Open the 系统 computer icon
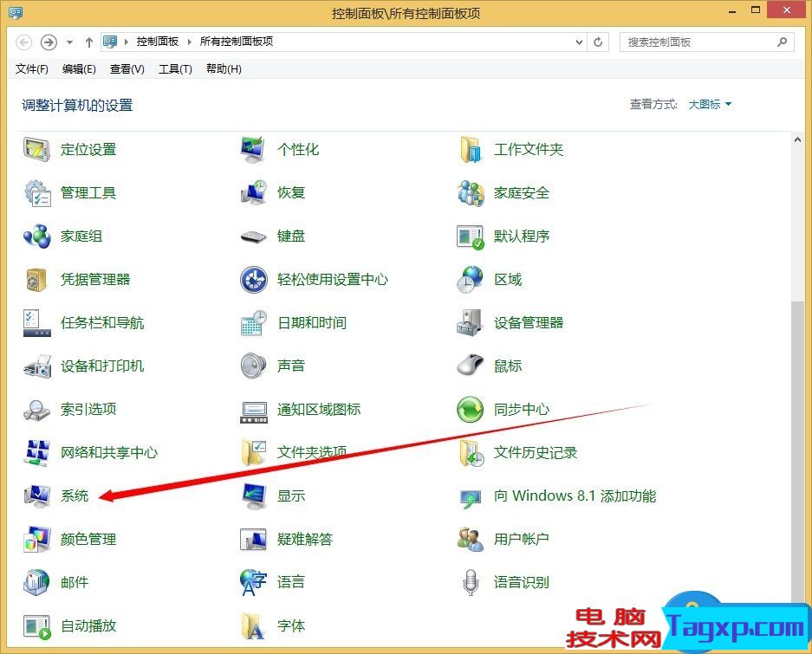The width and height of the screenshot is (812, 654). (x=36, y=496)
